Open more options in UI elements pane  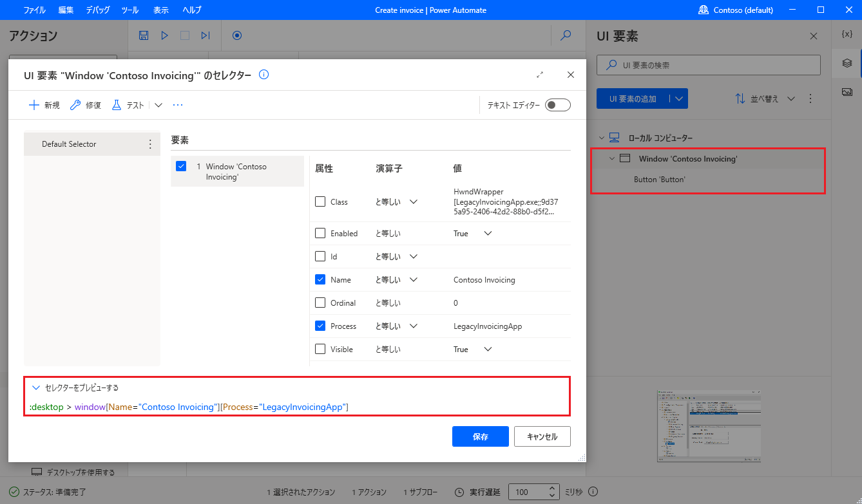(x=810, y=98)
